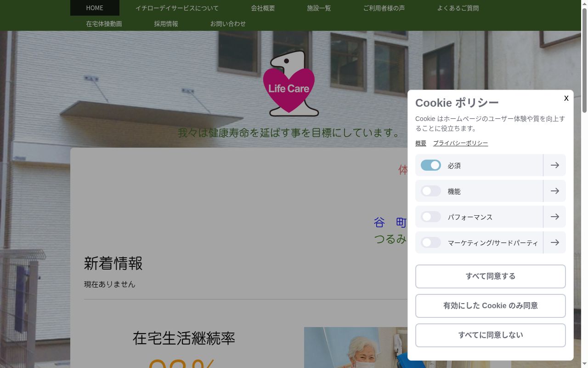Image resolution: width=588 pixels, height=368 pixels.
Task: Close the Cookie policy dialog
Action: (566, 98)
